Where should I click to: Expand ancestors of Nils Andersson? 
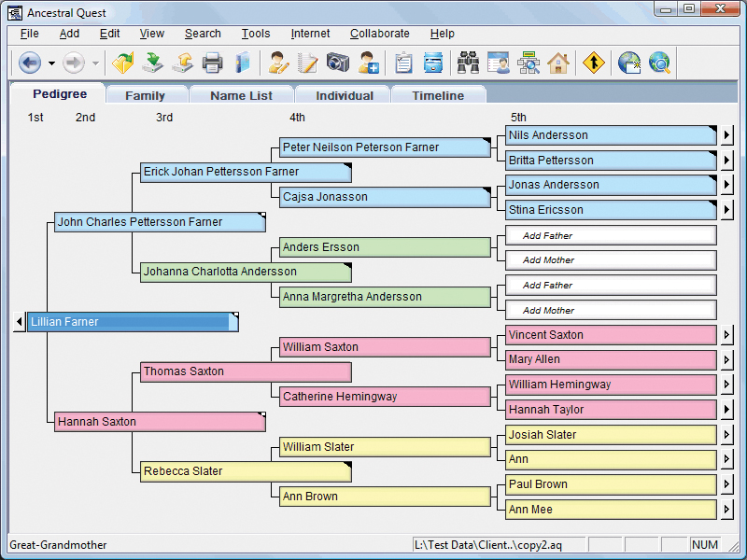(x=726, y=135)
